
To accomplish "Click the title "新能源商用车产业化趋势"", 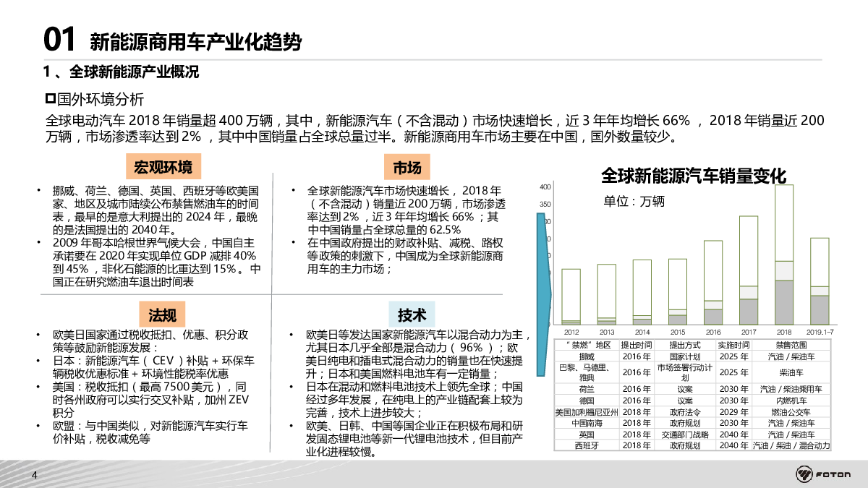I will point(195,41).
